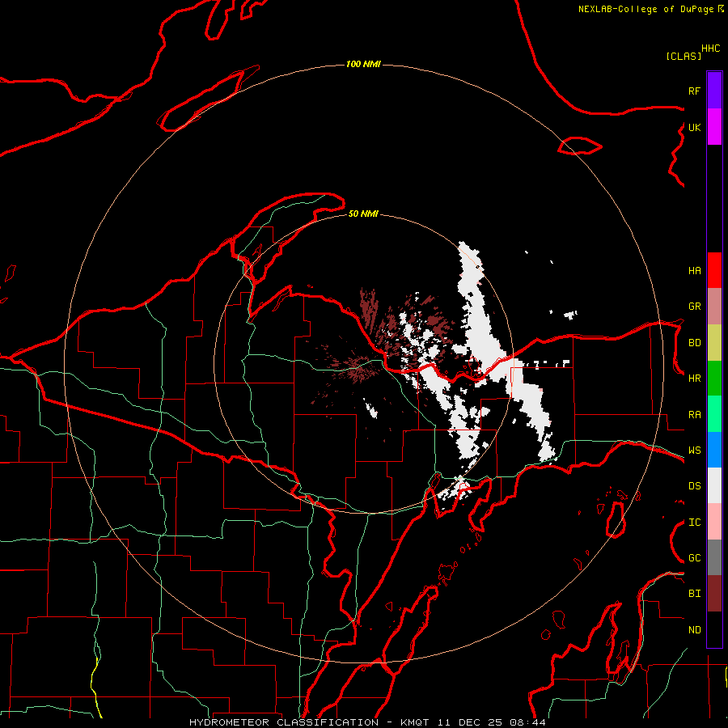Click the HYDROMETEOR CLASSIFICATION title text
The width and height of the screenshot is (728, 728).
coord(284,722)
